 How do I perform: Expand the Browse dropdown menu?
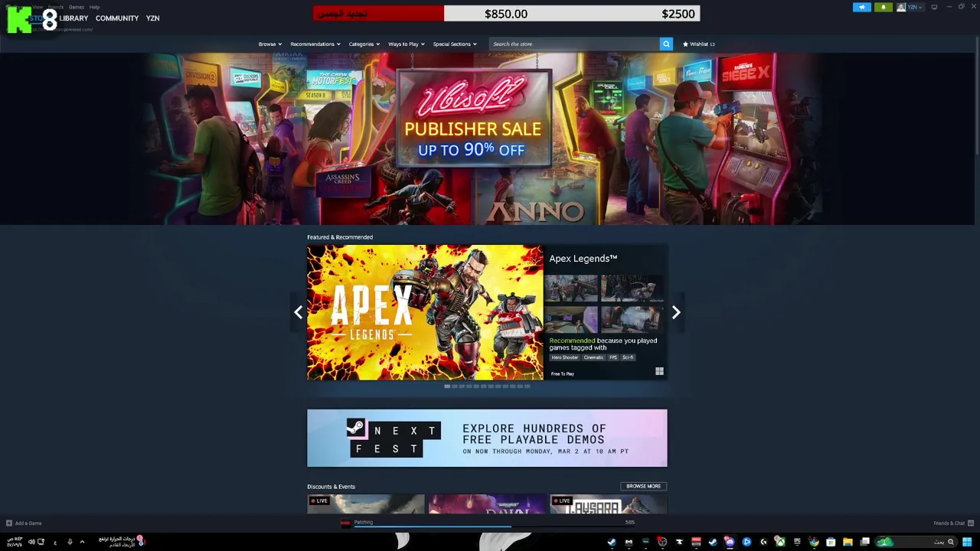point(269,44)
